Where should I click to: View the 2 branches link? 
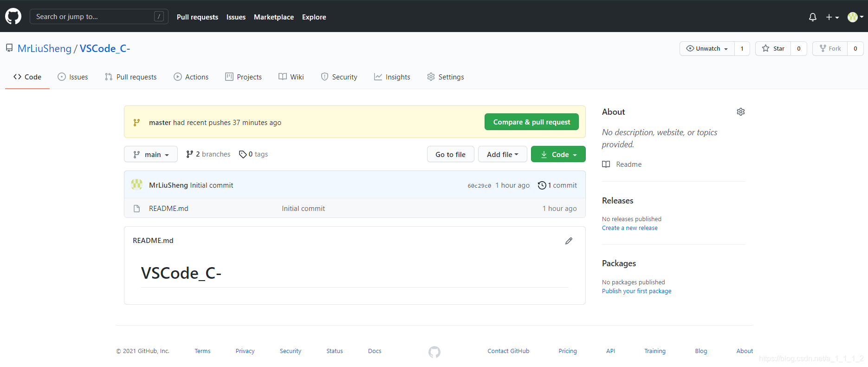pos(208,154)
